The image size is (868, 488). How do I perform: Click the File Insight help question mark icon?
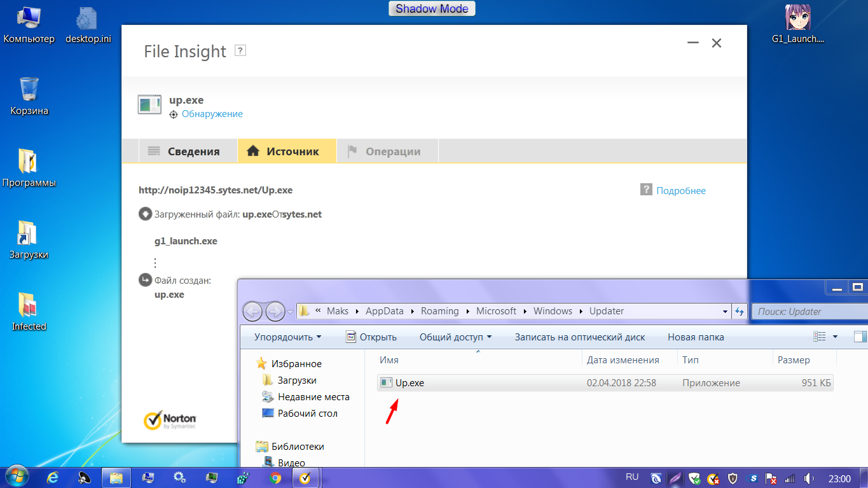pos(240,51)
